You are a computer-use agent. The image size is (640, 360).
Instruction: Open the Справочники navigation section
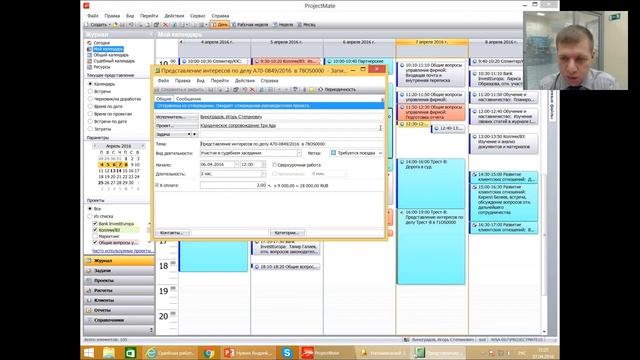(119, 320)
